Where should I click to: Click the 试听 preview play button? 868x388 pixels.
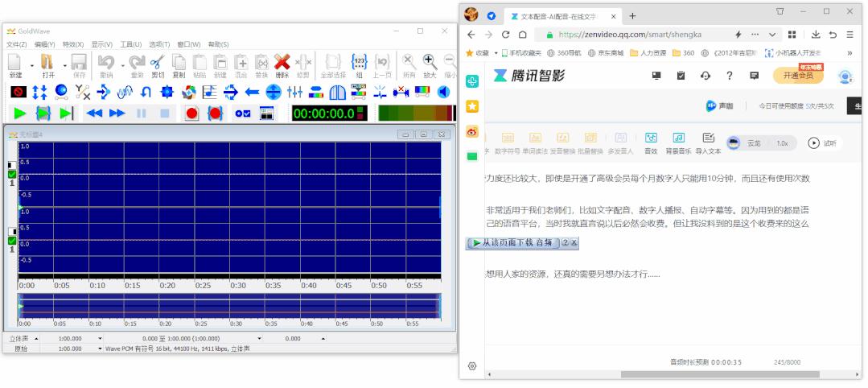822,143
